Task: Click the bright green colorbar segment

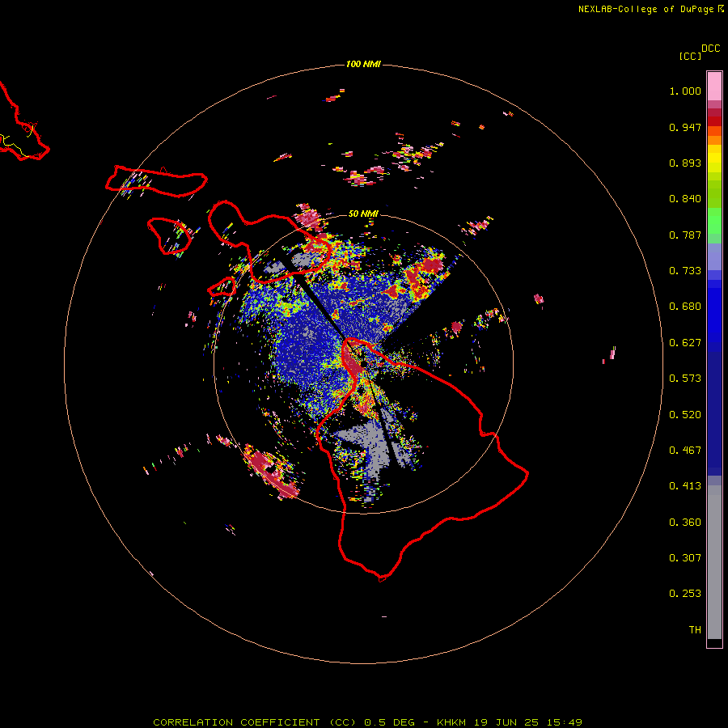Action: click(x=714, y=221)
